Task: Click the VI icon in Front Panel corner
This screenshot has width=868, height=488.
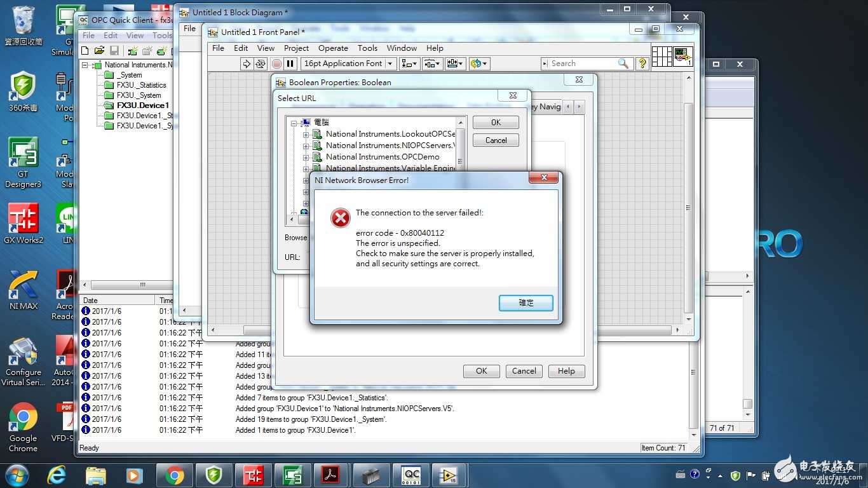Action: (x=682, y=56)
